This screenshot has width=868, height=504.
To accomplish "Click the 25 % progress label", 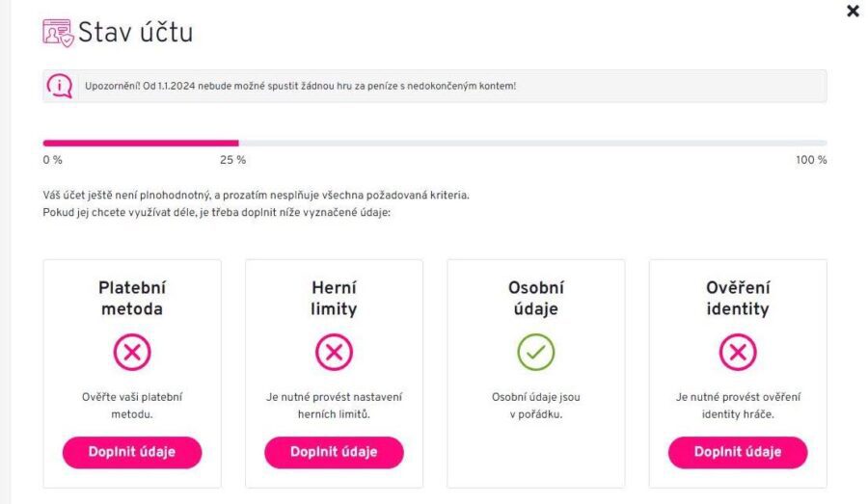I will tap(232, 160).
